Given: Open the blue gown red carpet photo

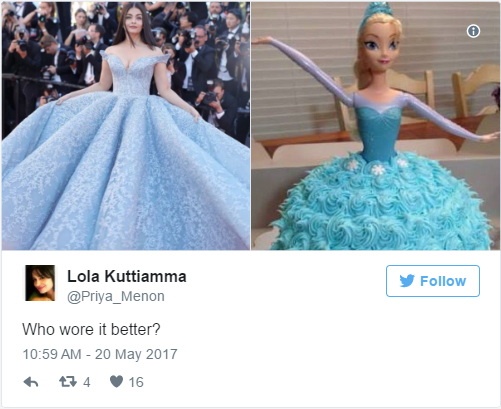Looking at the screenshot, I should click(126, 126).
